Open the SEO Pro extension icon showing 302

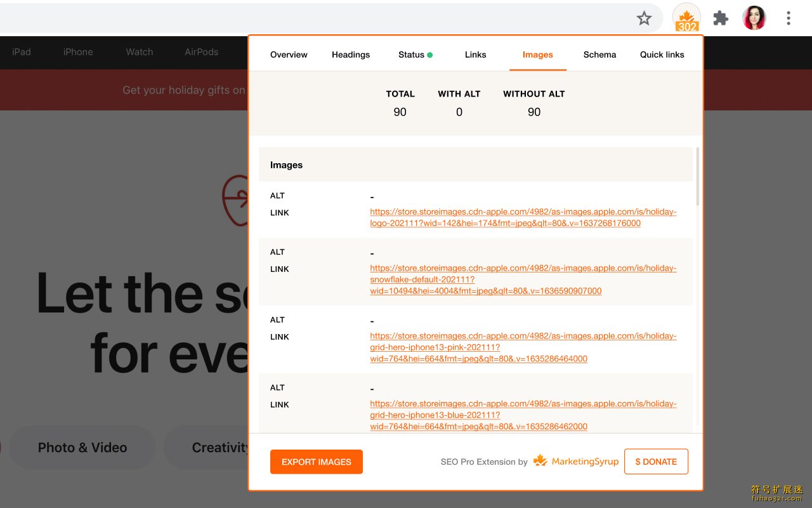pos(686,18)
